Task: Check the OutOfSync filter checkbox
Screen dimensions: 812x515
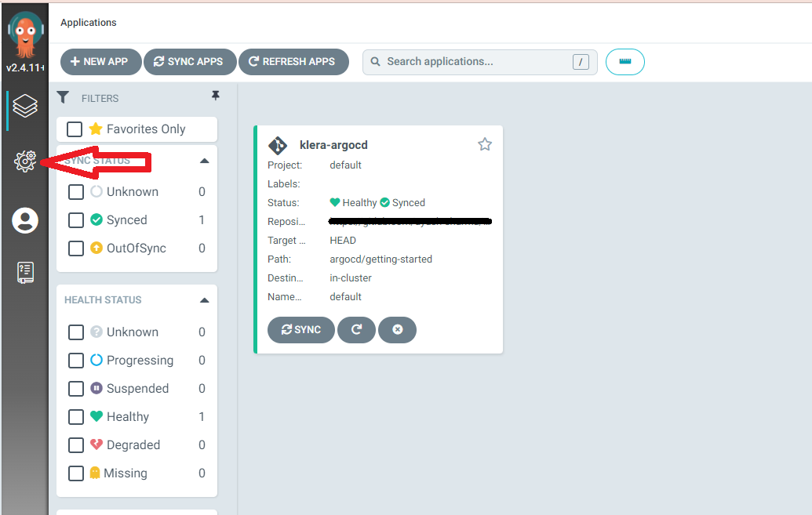Action: click(x=76, y=248)
